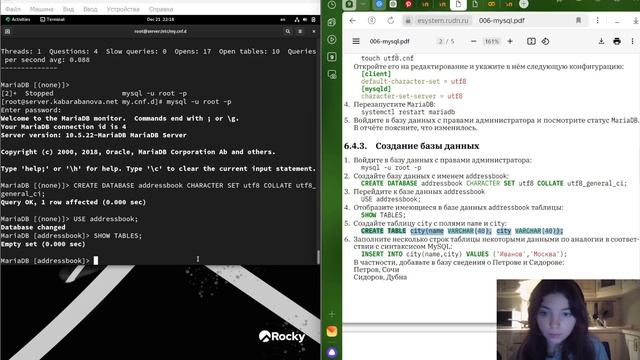Click the orange mail icon in sidebar
The width and height of the screenshot is (640, 360).
pyautogui.click(x=332, y=331)
